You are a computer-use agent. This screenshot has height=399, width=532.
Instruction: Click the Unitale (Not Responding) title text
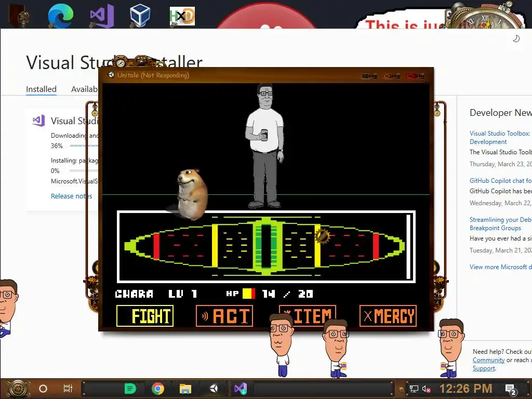click(x=153, y=75)
